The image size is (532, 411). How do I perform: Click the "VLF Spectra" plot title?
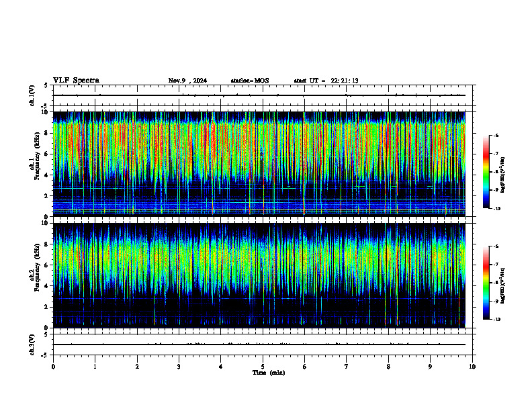click(77, 81)
